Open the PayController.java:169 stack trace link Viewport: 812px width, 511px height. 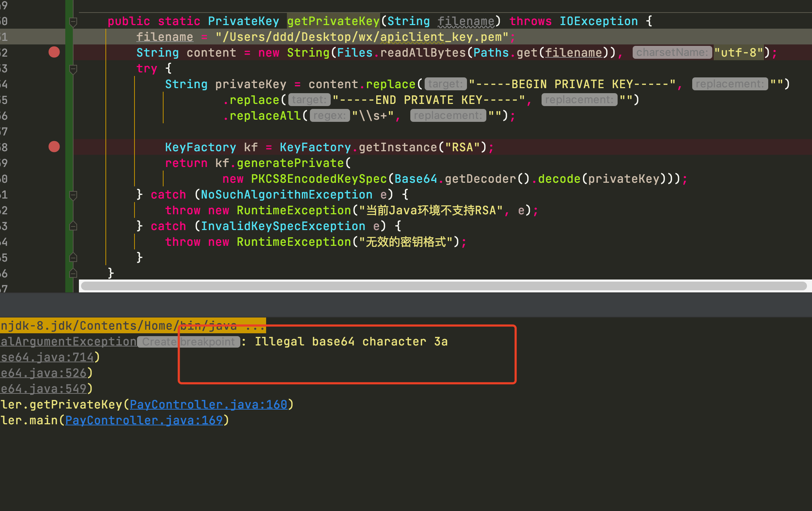(144, 420)
